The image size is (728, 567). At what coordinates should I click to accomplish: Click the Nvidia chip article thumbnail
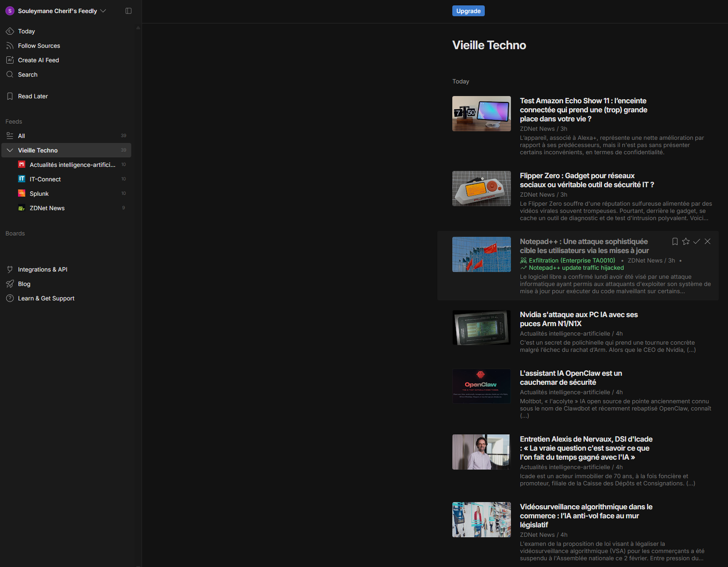[481, 328]
